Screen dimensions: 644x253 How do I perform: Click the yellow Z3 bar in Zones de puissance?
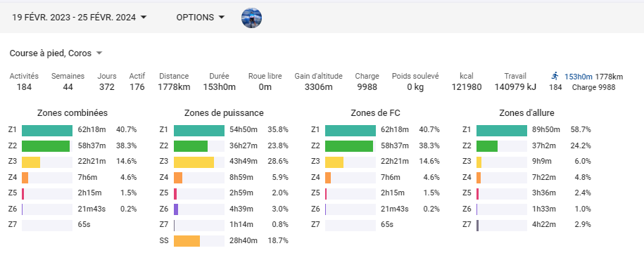[194, 162]
